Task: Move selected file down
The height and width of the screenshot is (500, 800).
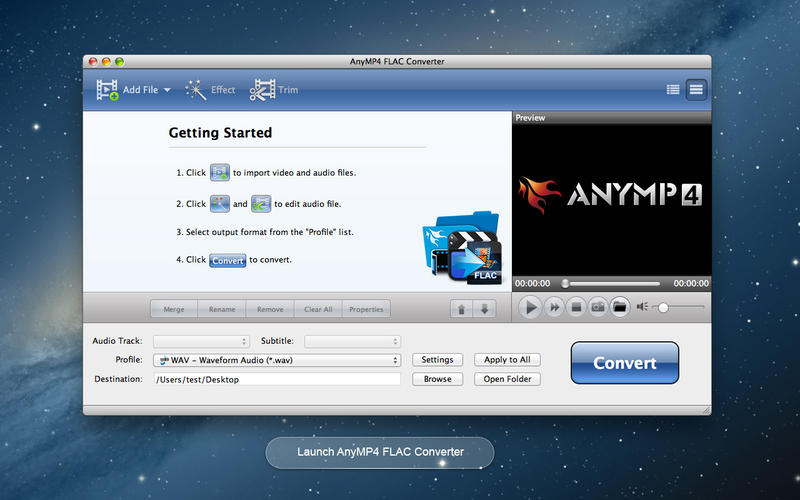Action: point(484,309)
